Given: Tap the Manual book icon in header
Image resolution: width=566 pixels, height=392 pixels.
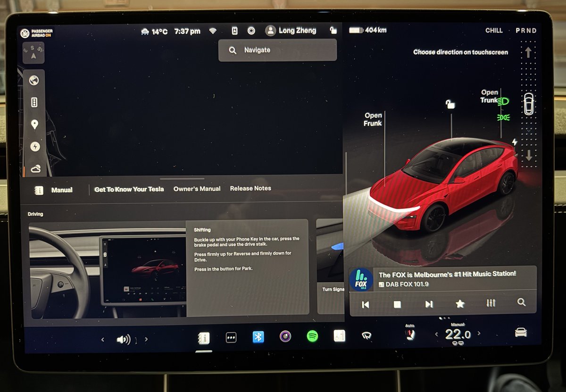Looking at the screenshot, I should pos(39,190).
